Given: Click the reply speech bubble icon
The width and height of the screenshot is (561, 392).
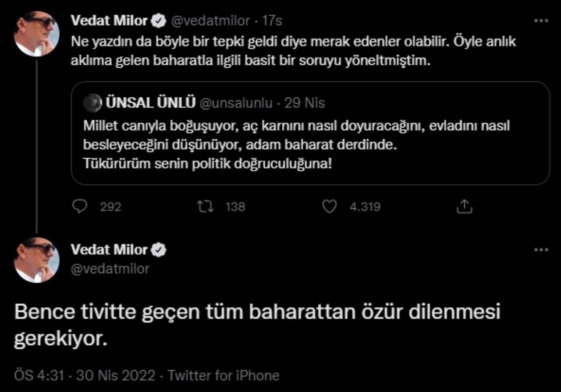Looking at the screenshot, I should [79, 206].
